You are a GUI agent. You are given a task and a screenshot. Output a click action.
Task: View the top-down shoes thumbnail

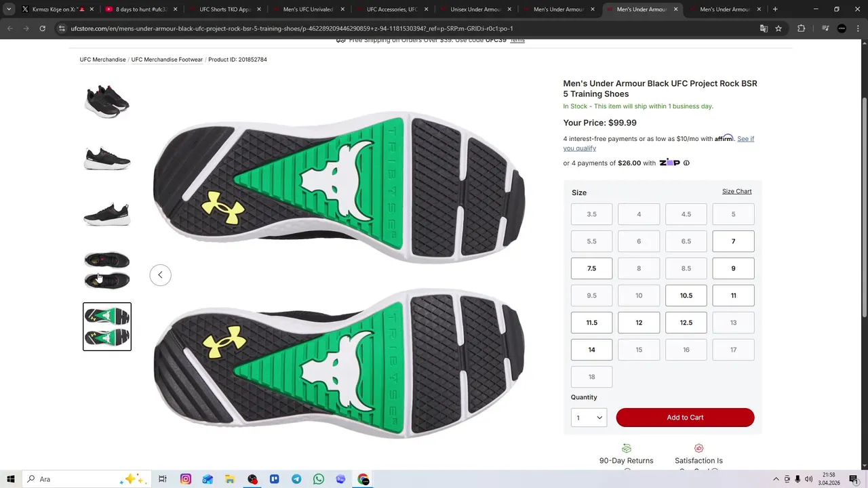pos(107,270)
